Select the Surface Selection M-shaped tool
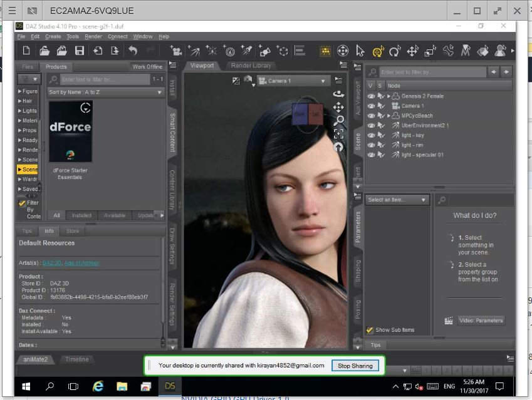The width and height of the screenshot is (532, 400). [466, 51]
